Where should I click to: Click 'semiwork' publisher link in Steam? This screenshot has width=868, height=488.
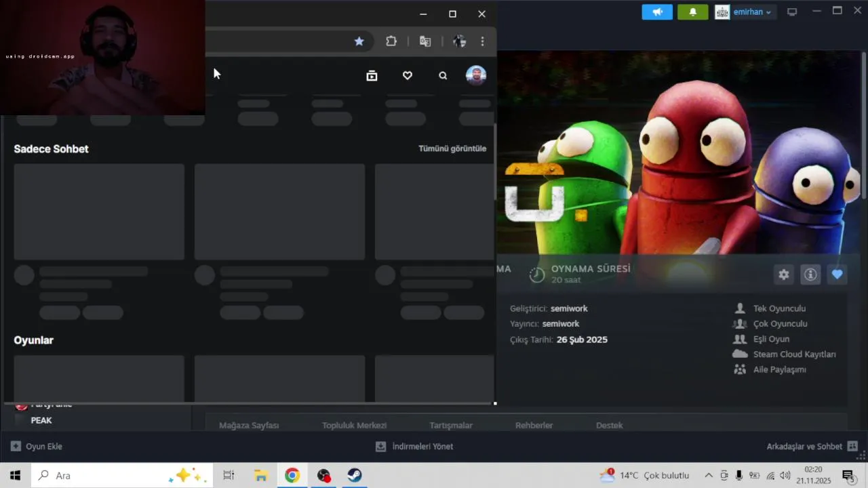pyautogui.click(x=561, y=324)
